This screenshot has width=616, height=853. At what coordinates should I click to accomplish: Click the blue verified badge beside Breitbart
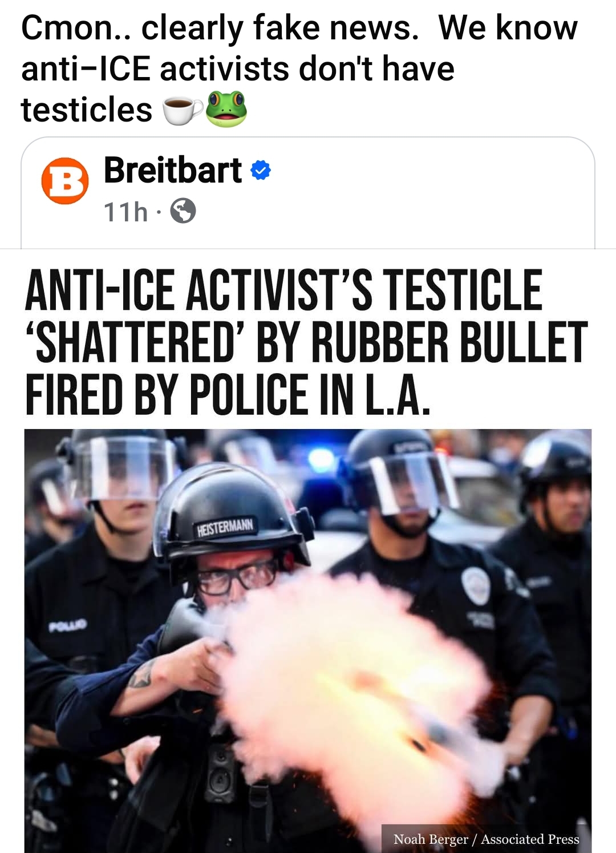[x=261, y=170]
